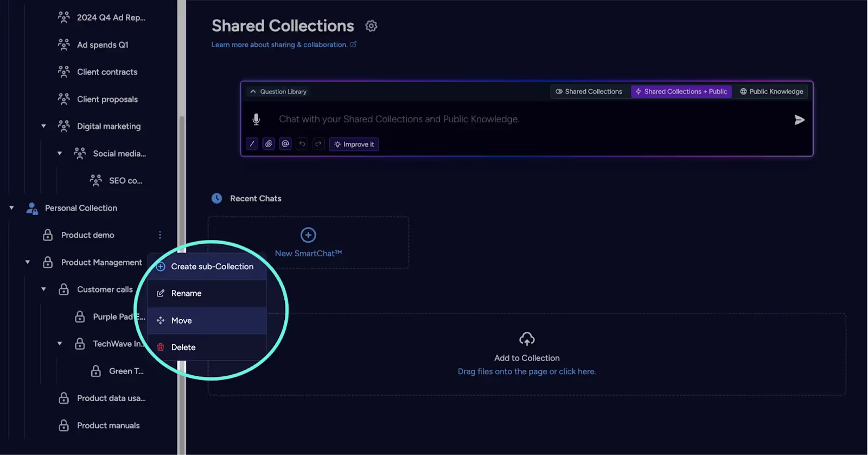Collapse the Product Management tree node
Screen dimensions: 868x455
(x=28, y=262)
